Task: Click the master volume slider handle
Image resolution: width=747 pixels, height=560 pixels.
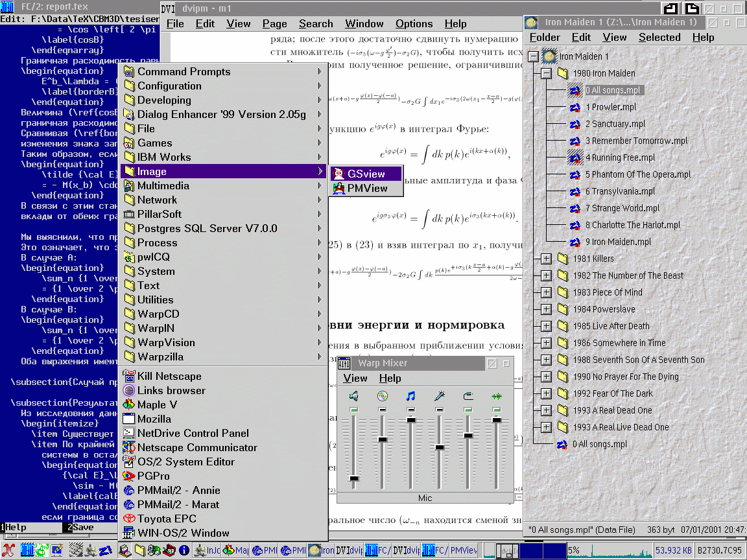Action: (x=353, y=478)
